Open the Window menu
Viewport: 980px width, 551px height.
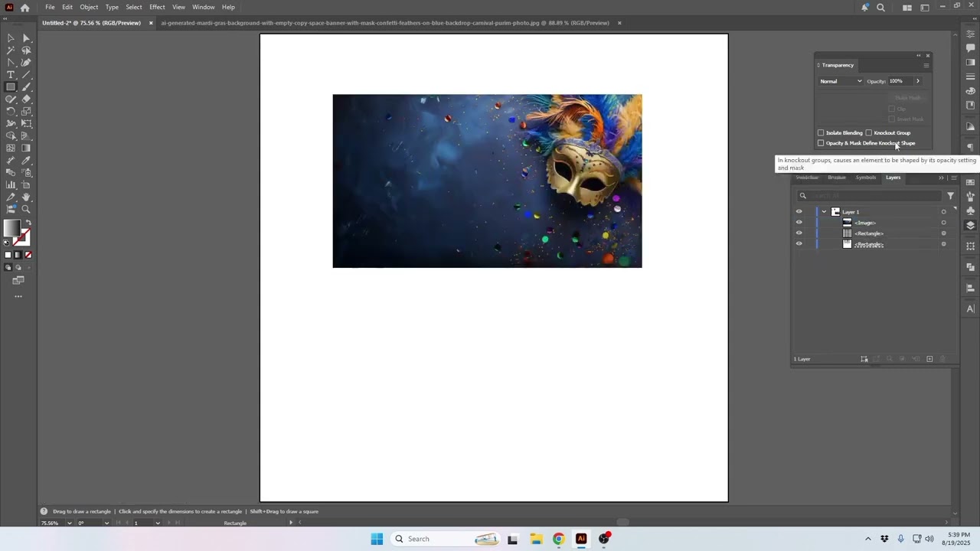[x=204, y=7]
